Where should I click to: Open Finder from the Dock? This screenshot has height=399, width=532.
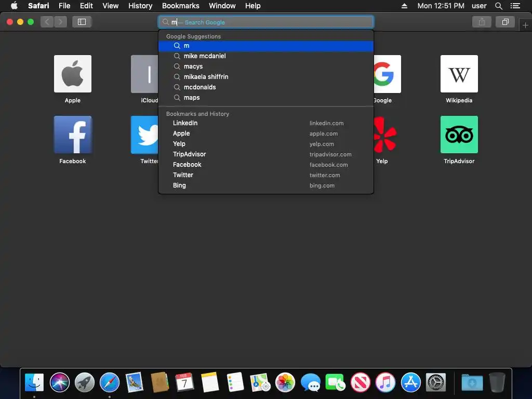coord(34,382)
